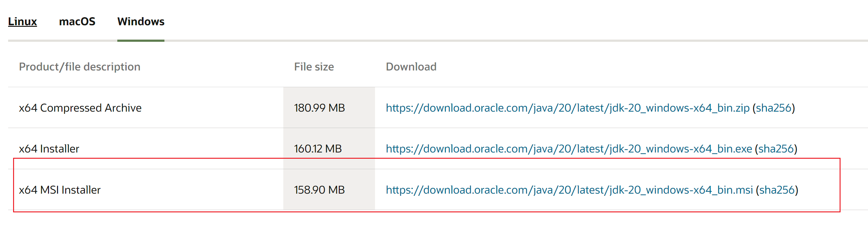Switch to the Linux tab

click(x=22, y=22)
